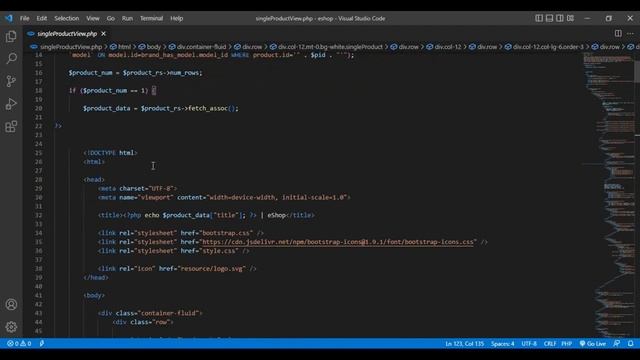Open the Accounts menu icon
The height and width of the screenshot is (360, 640).
(x=11, y=304)
